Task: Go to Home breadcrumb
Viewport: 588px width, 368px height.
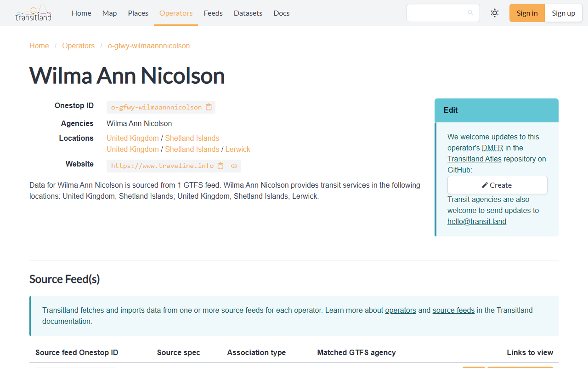Action: pos(39,46)
